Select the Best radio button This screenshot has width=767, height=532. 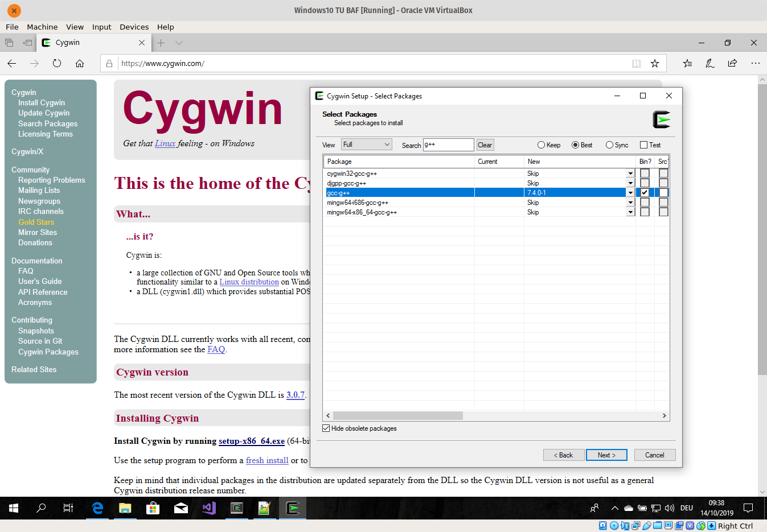pos(582,145)
